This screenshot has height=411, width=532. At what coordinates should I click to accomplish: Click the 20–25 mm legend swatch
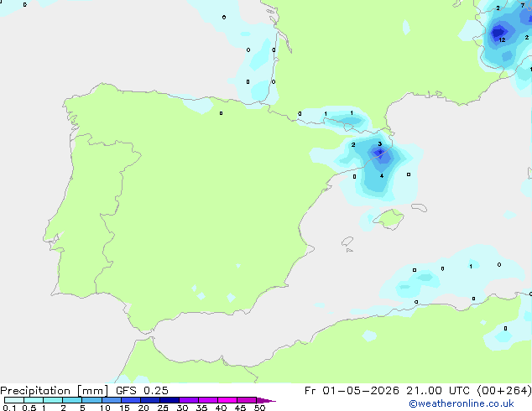coord(150,400)
